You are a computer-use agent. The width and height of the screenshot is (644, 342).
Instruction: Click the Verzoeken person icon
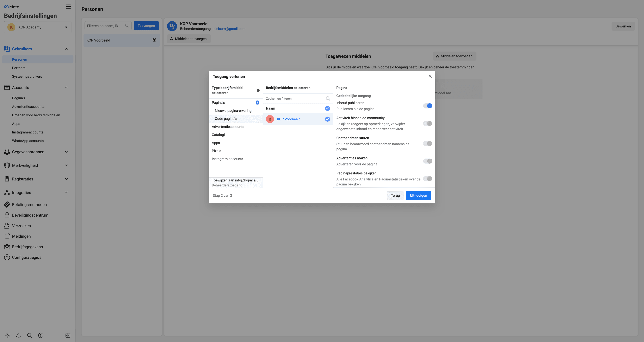click(7, 226)
